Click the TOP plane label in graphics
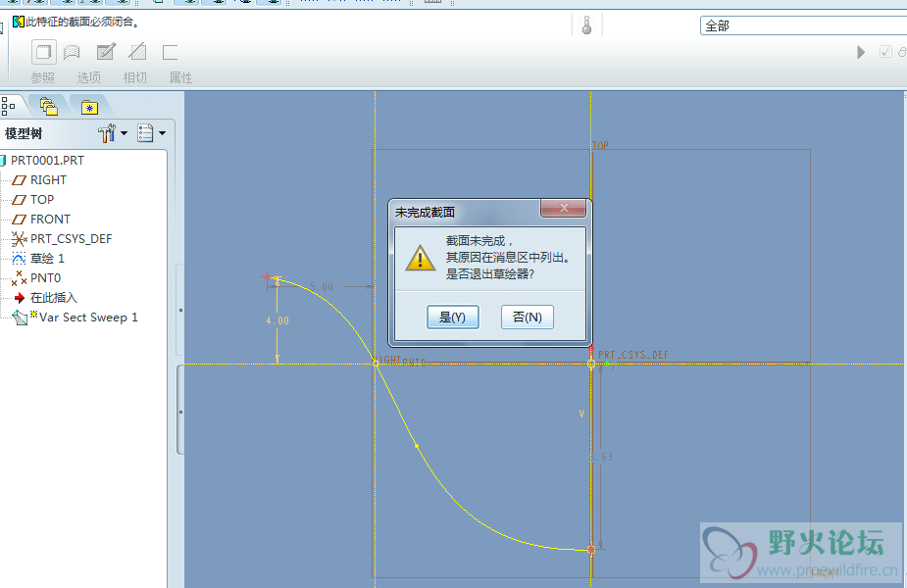Screen dimensions: 907x588 point(600,145)
